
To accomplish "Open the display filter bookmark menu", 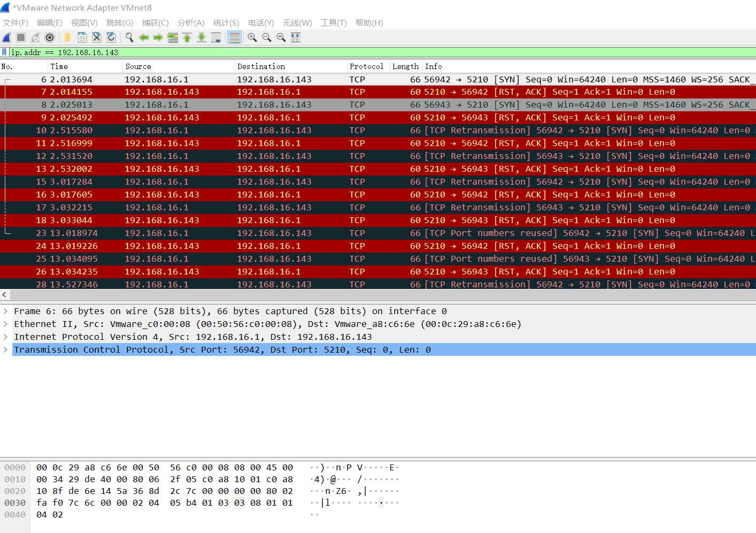I will pyautogui.click(x=5, y=52).
